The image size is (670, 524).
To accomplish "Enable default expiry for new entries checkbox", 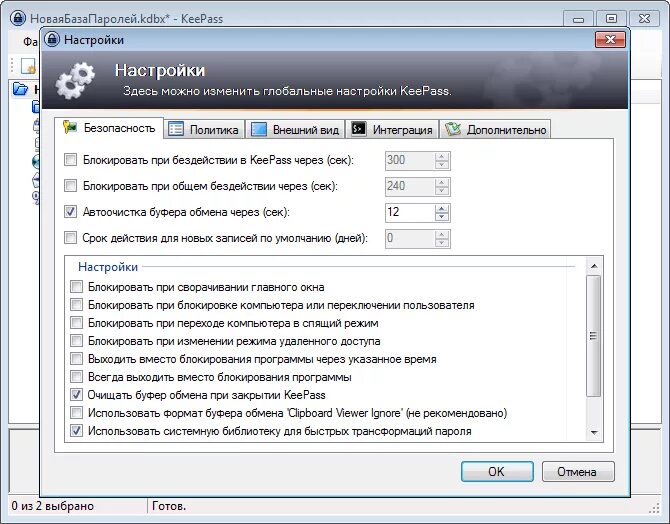I will point(71,238).
